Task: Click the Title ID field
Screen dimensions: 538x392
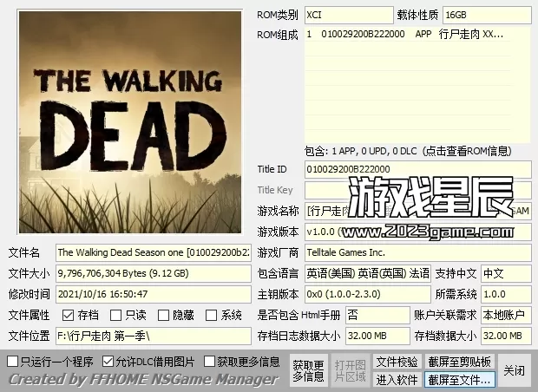Action: tap(417, 169)
